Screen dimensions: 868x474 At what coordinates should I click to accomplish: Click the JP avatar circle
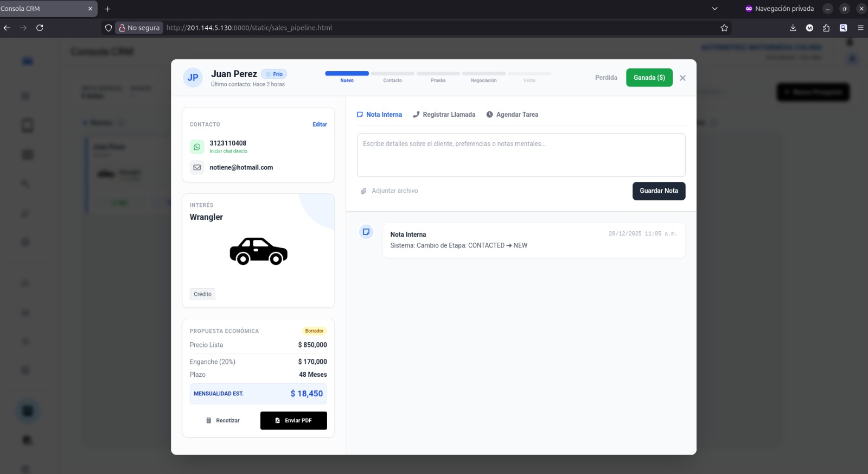point(193,78)
